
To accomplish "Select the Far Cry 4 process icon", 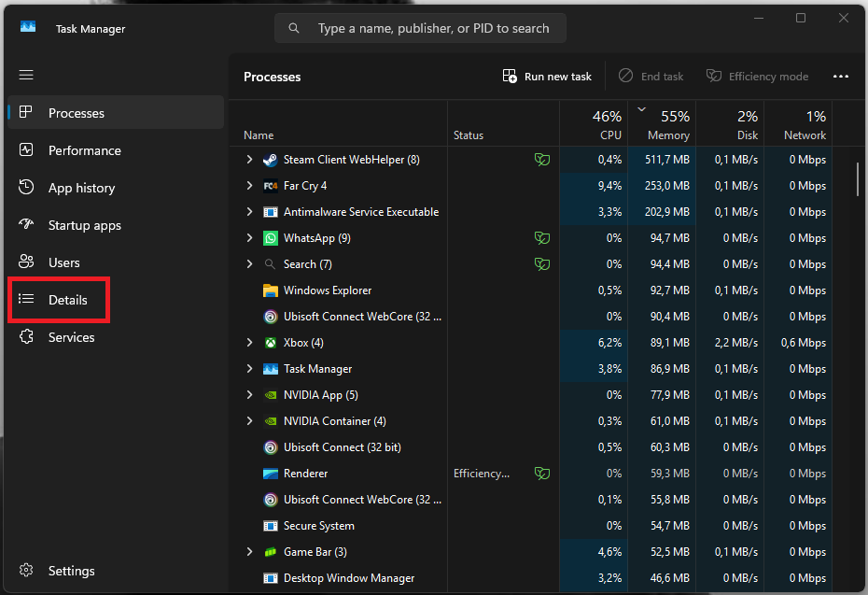I will click(270, 186).
